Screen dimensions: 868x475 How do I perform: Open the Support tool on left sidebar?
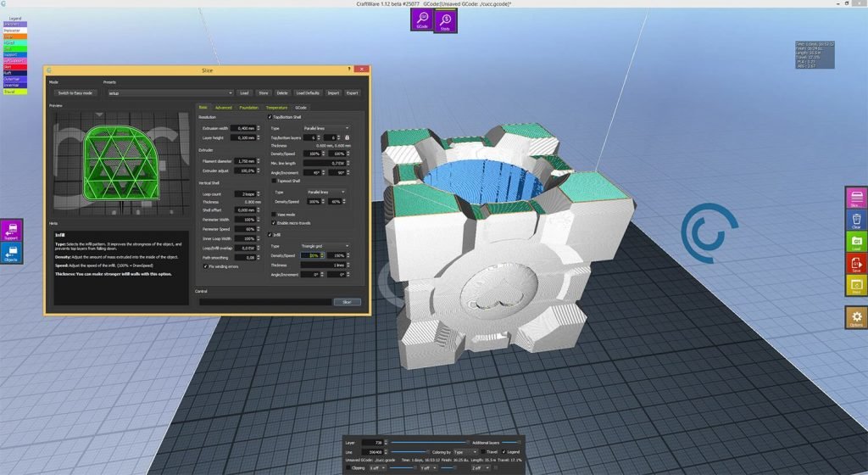pos(11,231)
